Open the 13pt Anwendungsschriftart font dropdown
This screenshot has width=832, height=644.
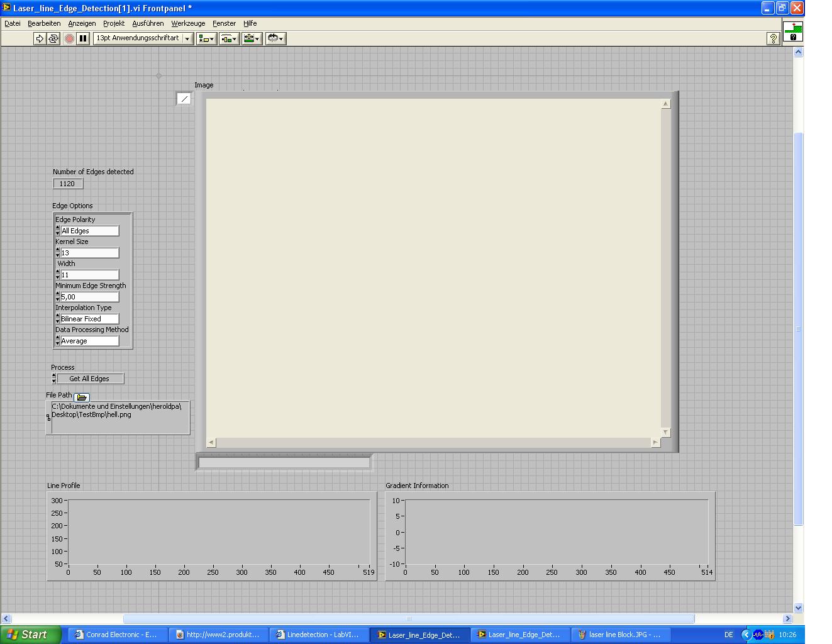coord(143,38)
